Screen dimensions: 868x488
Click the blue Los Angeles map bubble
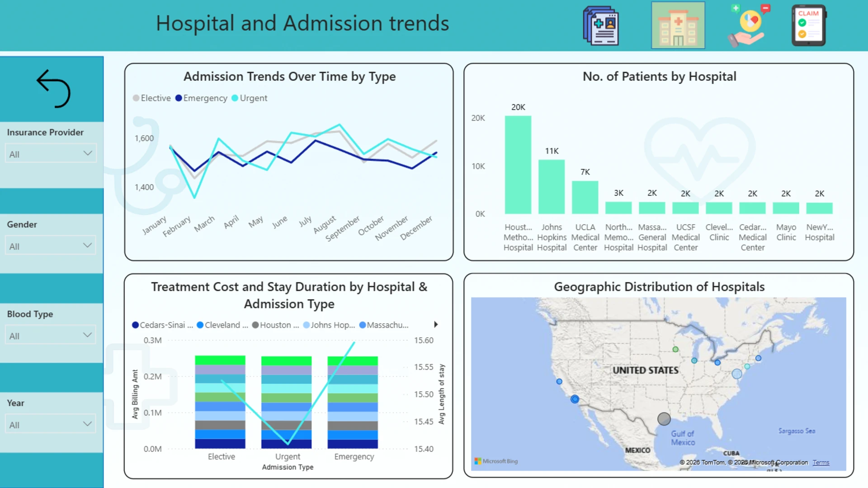point(575,399)
